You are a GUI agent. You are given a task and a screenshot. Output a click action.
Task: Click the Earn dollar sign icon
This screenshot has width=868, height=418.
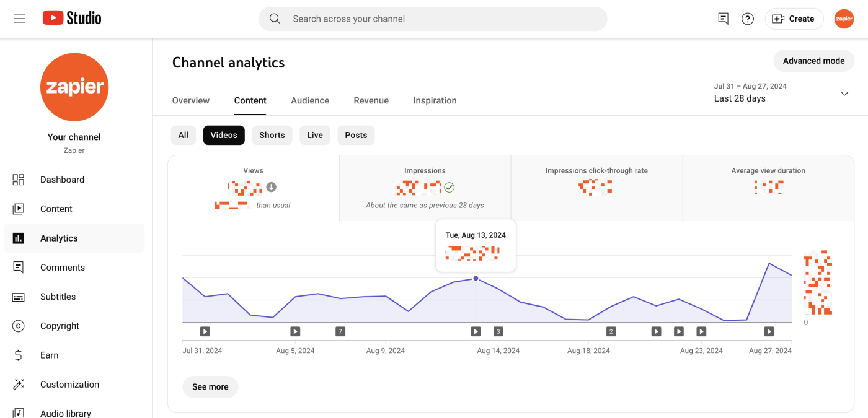pos(19,355)
